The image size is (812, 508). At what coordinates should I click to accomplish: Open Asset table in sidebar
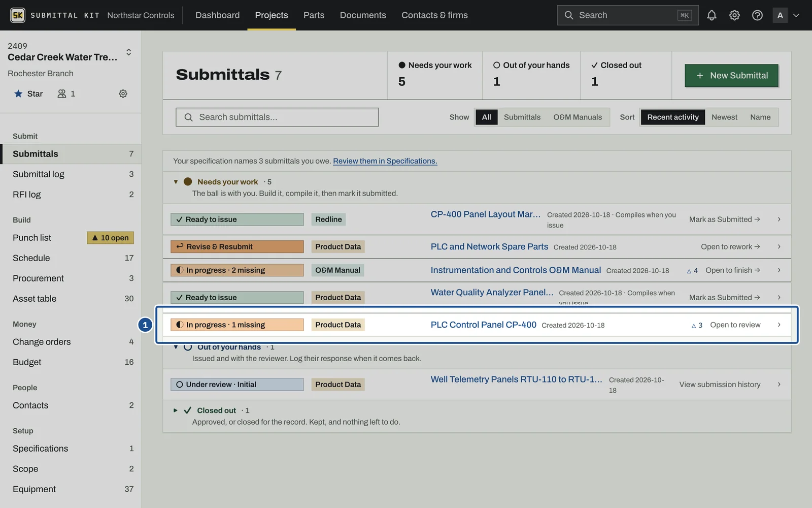click(x=71, y=299)
